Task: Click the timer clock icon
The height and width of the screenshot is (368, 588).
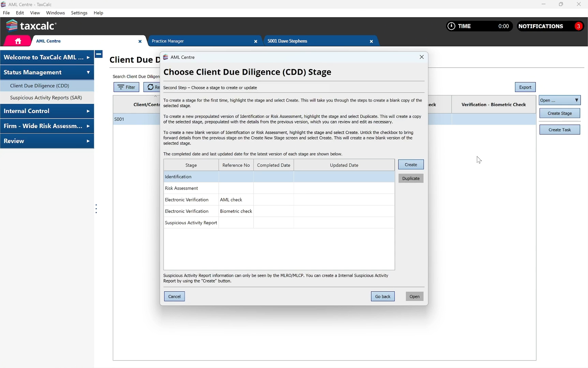Action: 451,26
